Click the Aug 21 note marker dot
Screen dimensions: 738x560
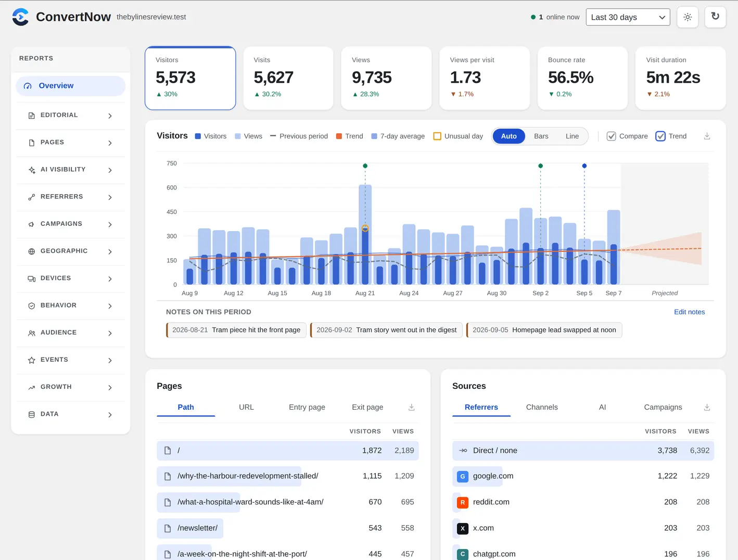coord(365,166)
